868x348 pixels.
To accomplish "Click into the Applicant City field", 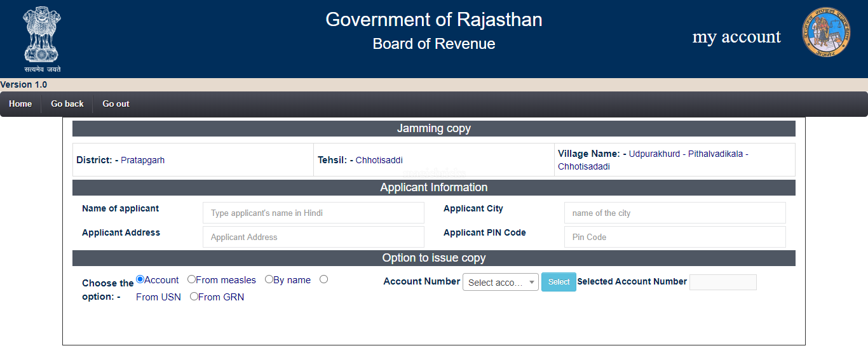I will 674,213.
